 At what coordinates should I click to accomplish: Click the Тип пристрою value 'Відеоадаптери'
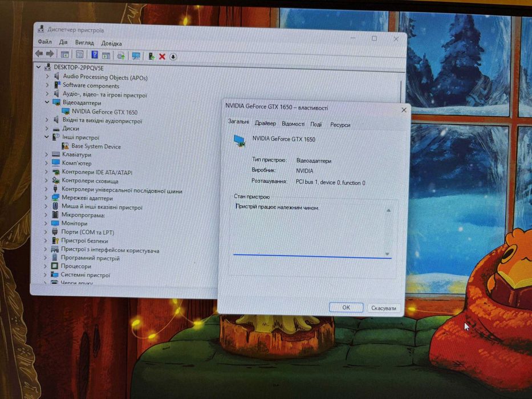point(314,161)
